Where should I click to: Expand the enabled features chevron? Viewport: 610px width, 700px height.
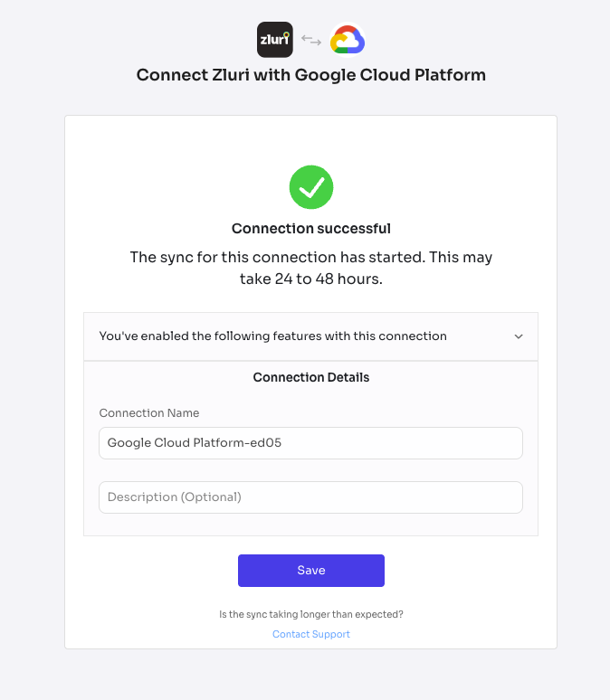click(x=519, y=336)
